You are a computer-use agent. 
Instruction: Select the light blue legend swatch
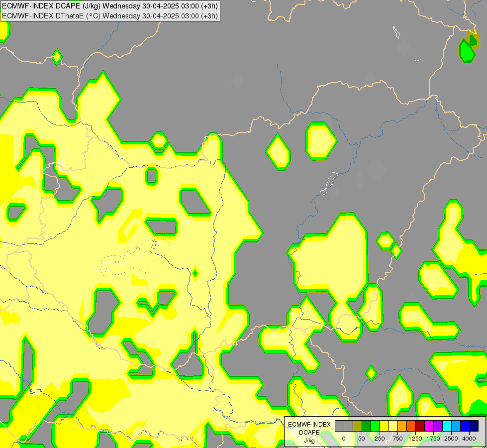456,426
